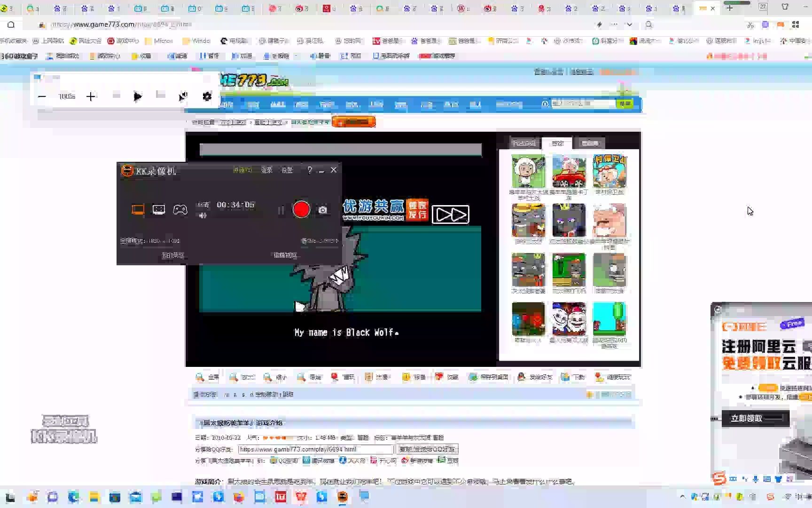Click the Sogou input method S icon
This screenshot has width=812, height=508.
point(719,479)
